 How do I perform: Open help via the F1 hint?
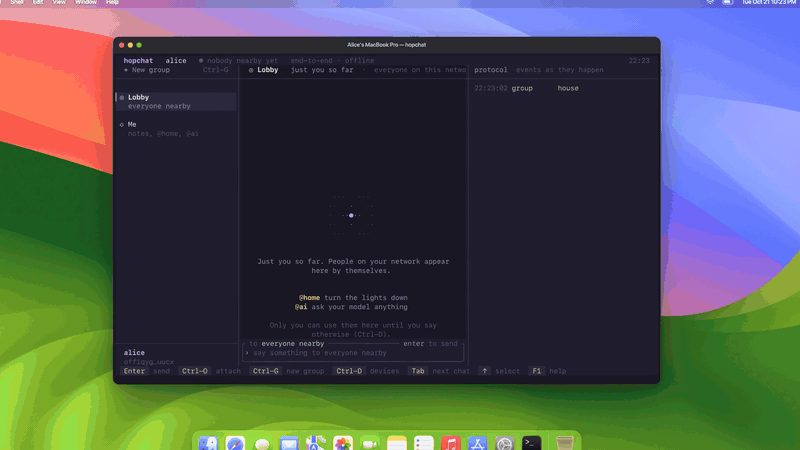coord(548,371)
